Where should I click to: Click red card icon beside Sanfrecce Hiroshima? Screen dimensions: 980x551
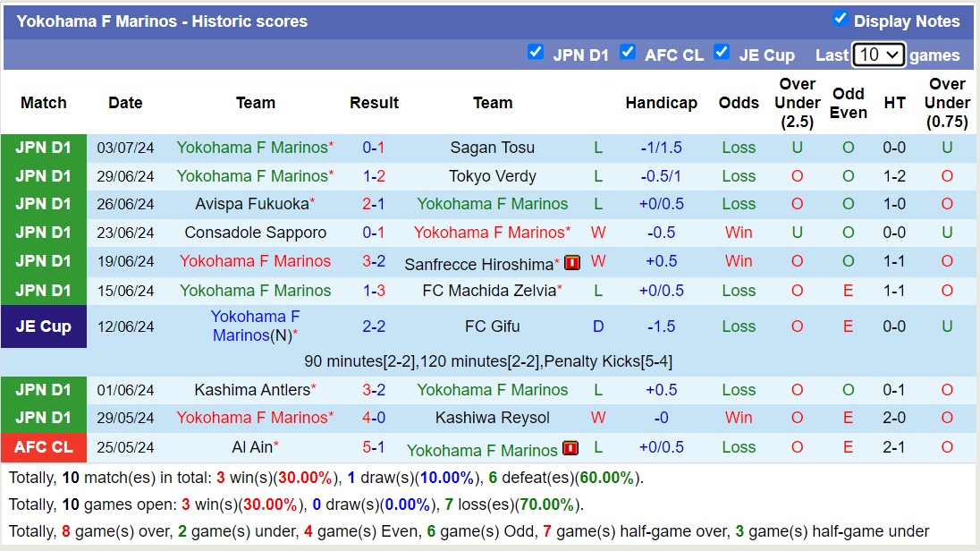click(572, 263)
